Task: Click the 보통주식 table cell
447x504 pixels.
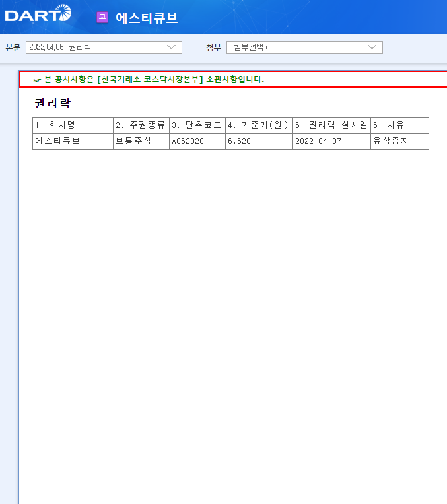Action: point(141,141)
